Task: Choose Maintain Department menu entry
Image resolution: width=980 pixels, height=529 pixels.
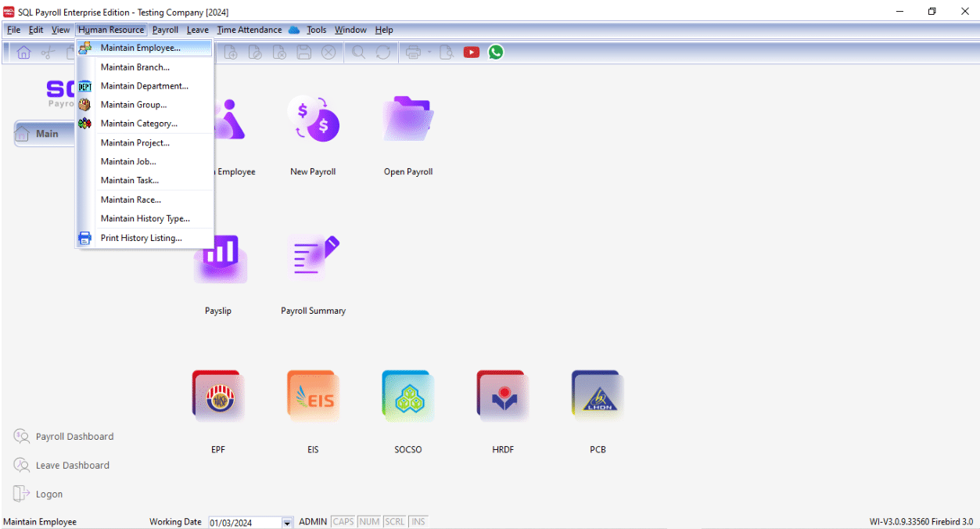Action: (145, 86)
